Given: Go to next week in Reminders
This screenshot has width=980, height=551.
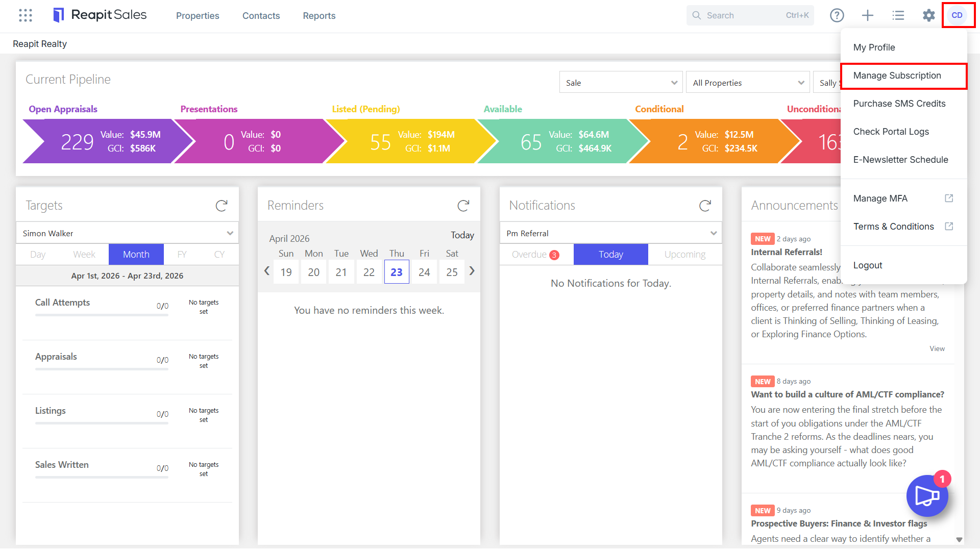Looking at the screenshot, I should (x=472, y=271).
